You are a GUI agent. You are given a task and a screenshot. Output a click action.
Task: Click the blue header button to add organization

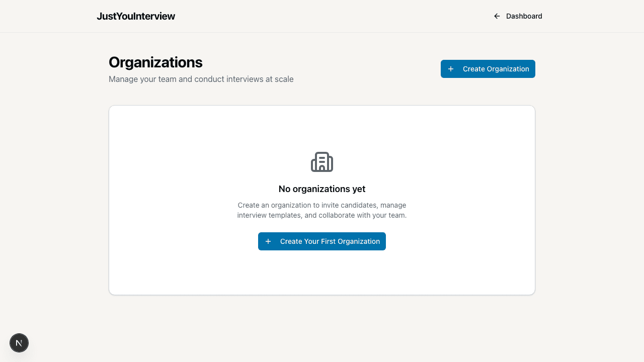tap(488, 69)
